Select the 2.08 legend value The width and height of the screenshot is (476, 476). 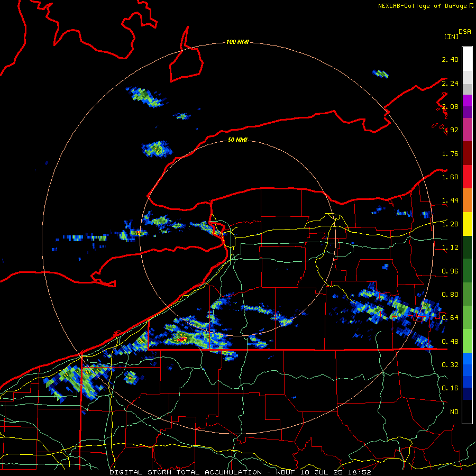[x=450, y=106]
